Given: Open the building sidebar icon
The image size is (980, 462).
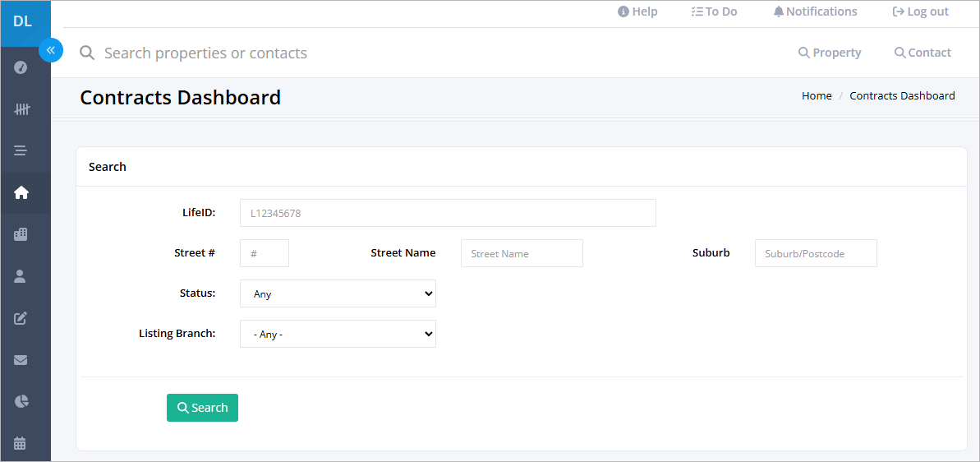Looking at the screenshot, I should [x=21, y=234].
